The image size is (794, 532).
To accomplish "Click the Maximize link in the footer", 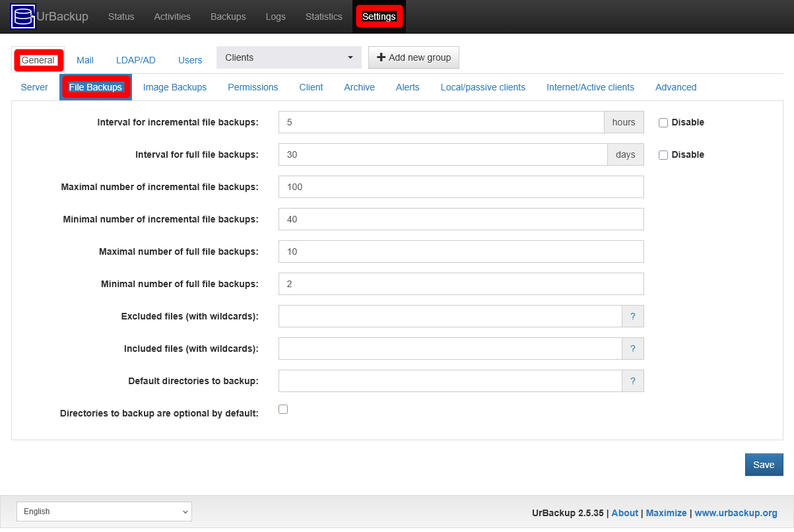I will point(666,512).
